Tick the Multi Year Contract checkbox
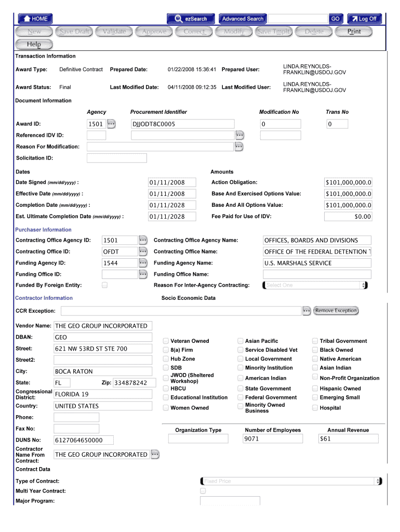Image resolution: width=400 pixels, height=532 pixels. 203,491
